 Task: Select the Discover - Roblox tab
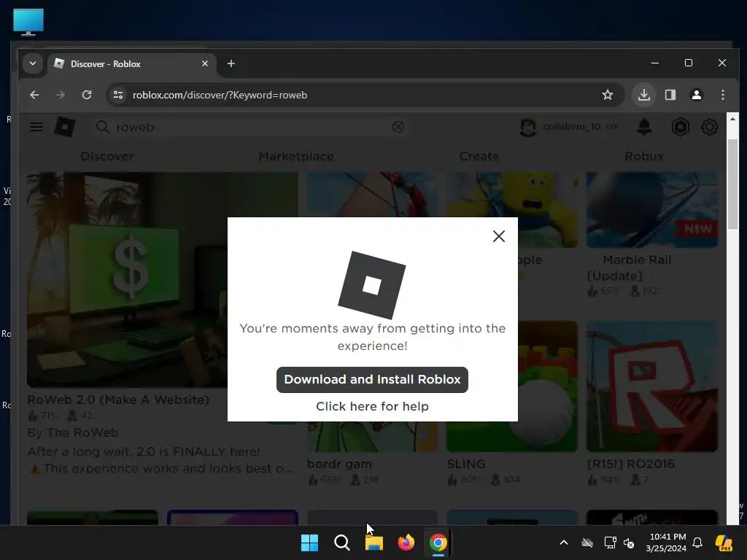[131, 64]
